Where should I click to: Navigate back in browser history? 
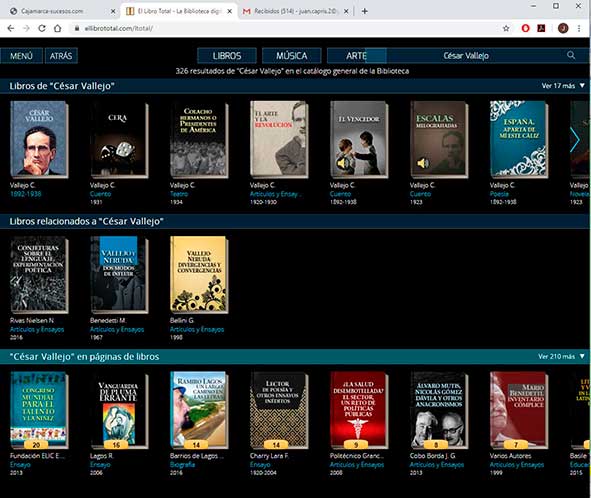click(x=11, y=28)
